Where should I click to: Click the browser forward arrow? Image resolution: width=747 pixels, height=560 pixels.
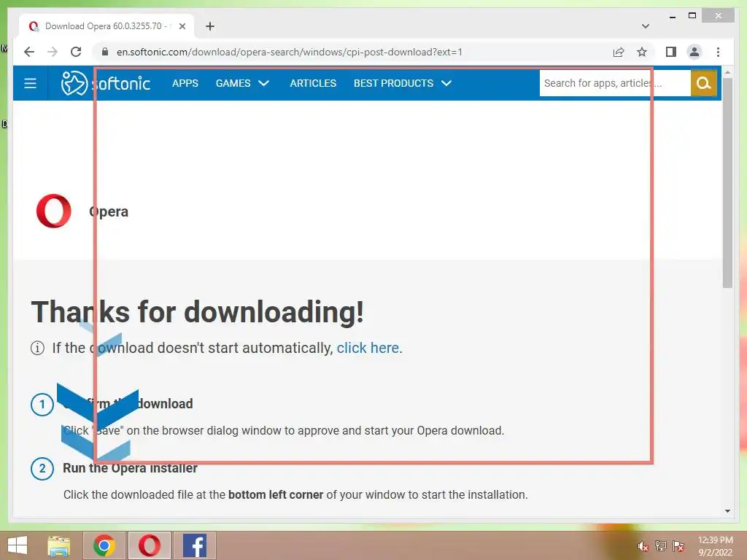coord(52,52)
